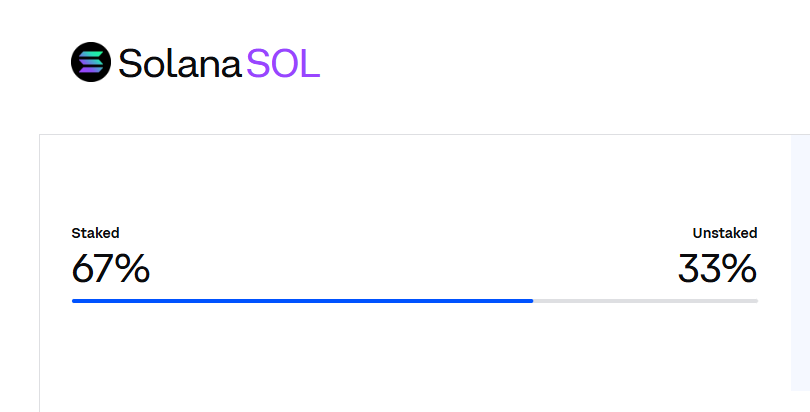The height and width of the screenshot is (412, 810).
Task: Click the Solana logo icon
Action: coord(90,63)
